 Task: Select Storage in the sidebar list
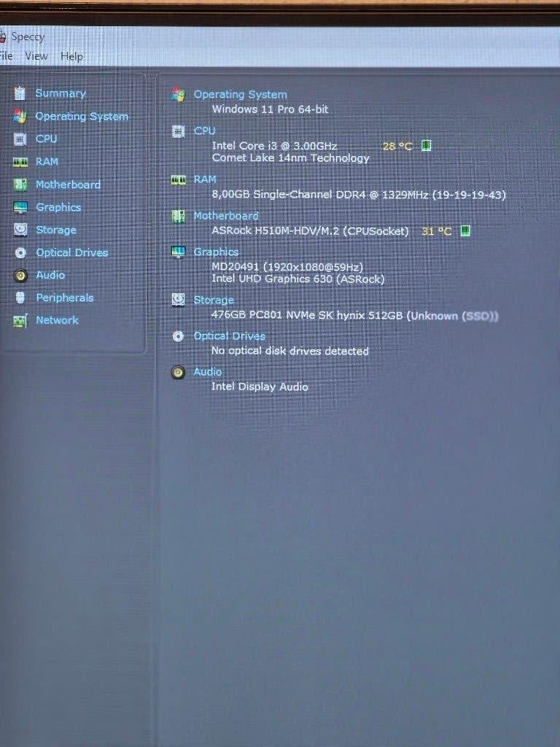(x=56, y=230)
